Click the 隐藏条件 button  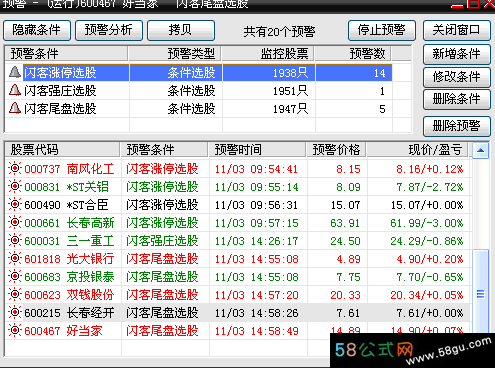point(37,30)
